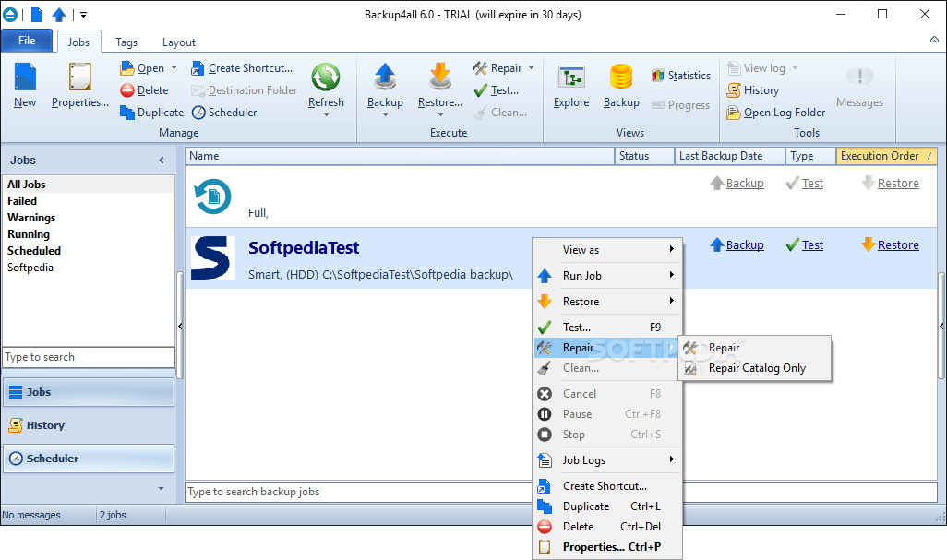This screenshot has width=947, height=560.
Task: Click Create Shortcut in ribbon
Action: pos(242,68)
